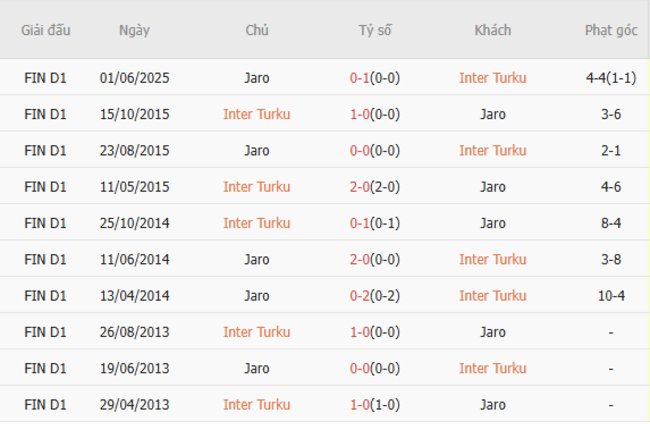
Task: Select the Tỷ số column header
Action: (x=375, y=30)
